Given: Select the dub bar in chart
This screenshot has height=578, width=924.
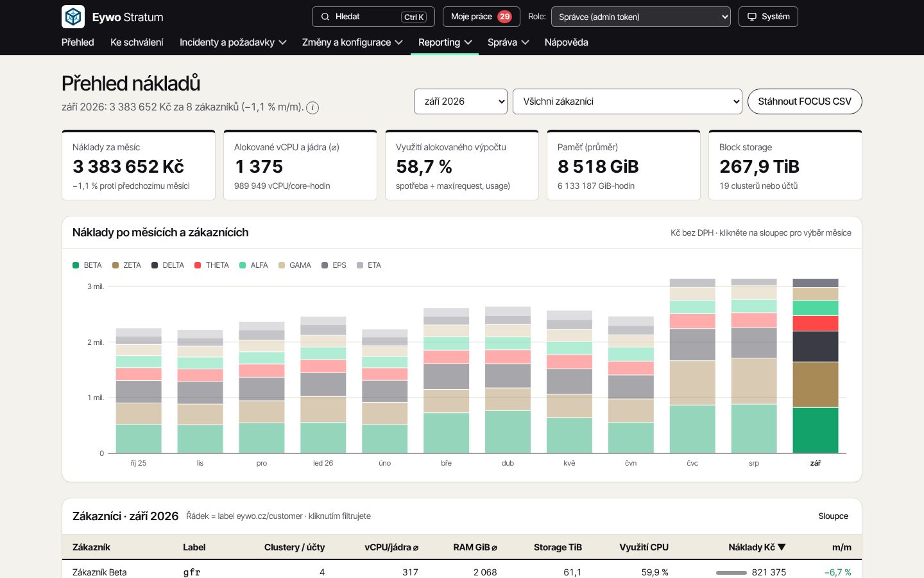Looking at the screenshot, I should [508, 380].
